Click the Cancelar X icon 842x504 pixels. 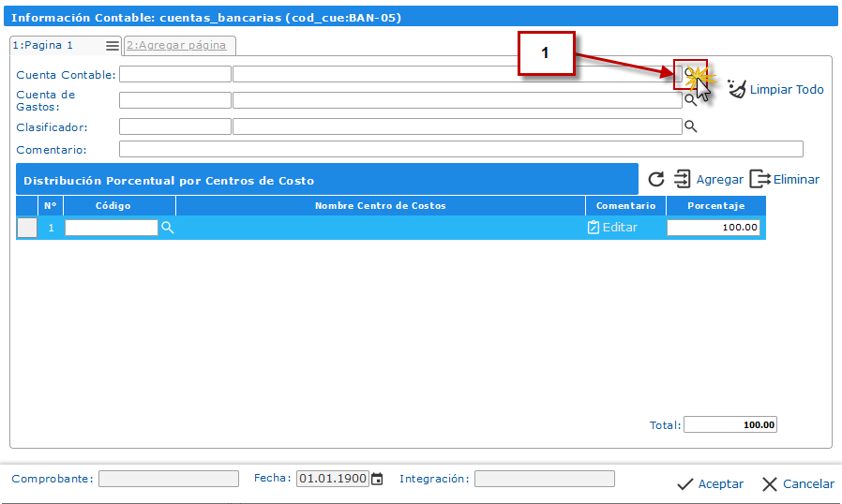pos(770,484)
